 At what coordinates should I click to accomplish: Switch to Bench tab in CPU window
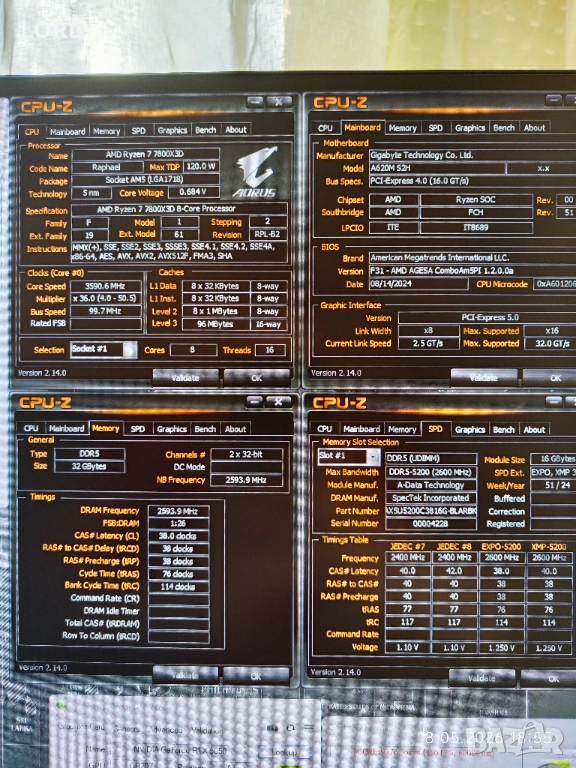(206, 130)
